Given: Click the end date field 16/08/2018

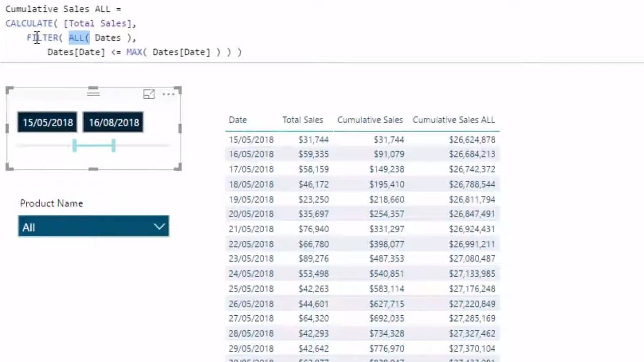Looking at the screenshot, I should 113,123.
